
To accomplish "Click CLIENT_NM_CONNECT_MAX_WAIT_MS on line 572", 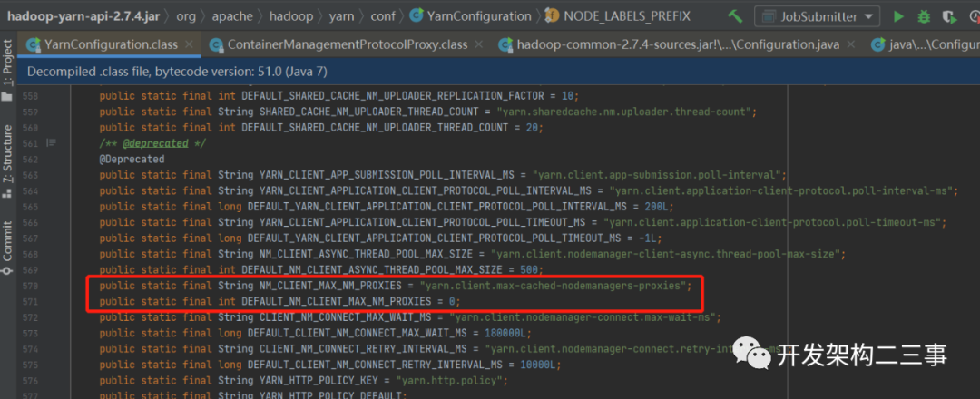I will tap(345, 317).
